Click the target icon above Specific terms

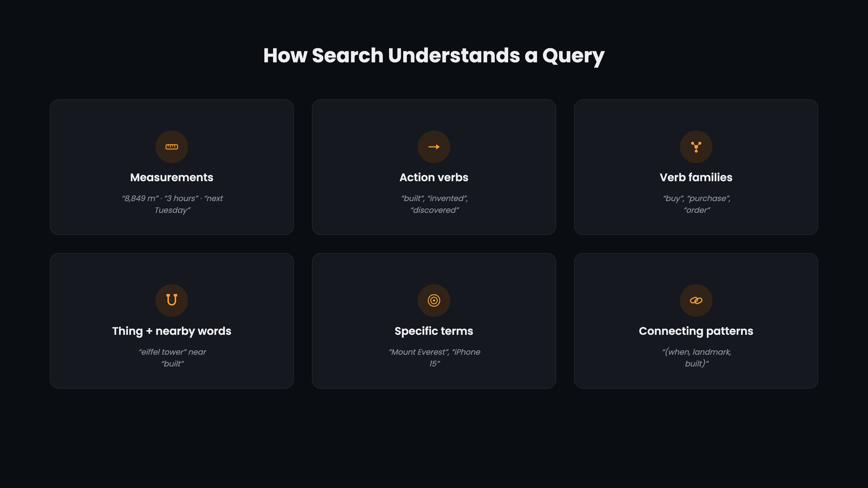pos(434,300)
